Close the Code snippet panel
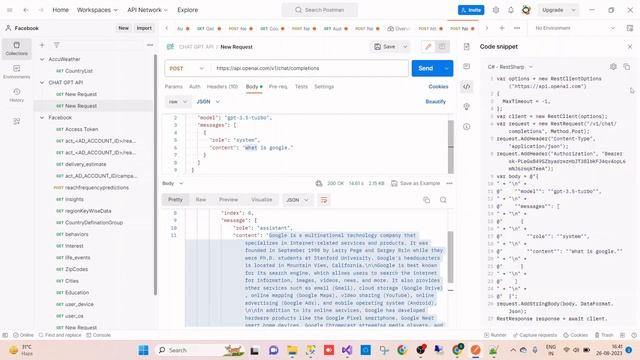640x360 pixels. pos(630,47)
